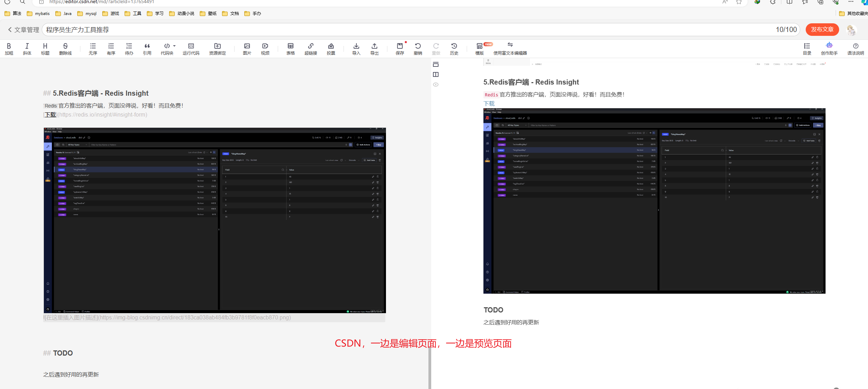The image size is (868, 389).
Task: Add page to browser favorites star
Action: point(739,2)
